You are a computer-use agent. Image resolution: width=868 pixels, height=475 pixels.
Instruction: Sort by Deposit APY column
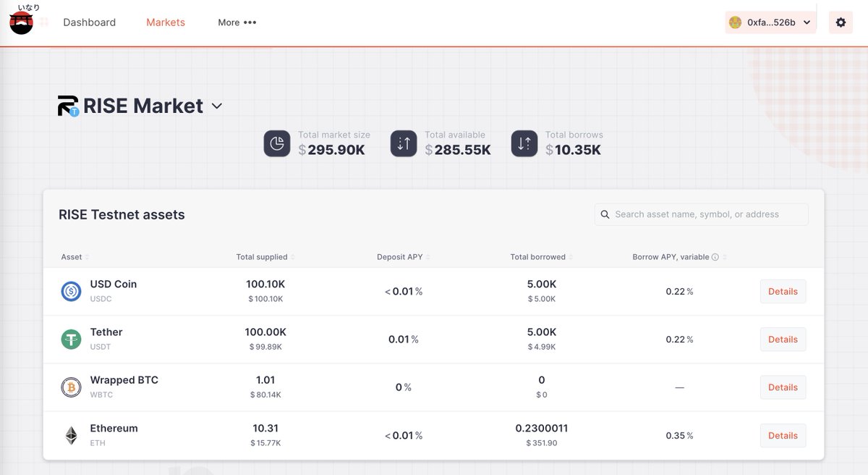click(x=404, y=257)
